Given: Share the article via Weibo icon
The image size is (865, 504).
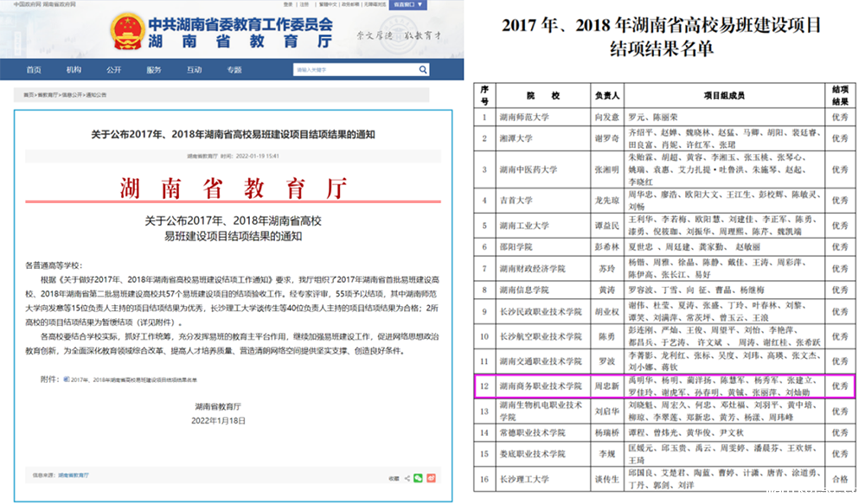Looking at the screenshot, I should (x=431, y=476).
